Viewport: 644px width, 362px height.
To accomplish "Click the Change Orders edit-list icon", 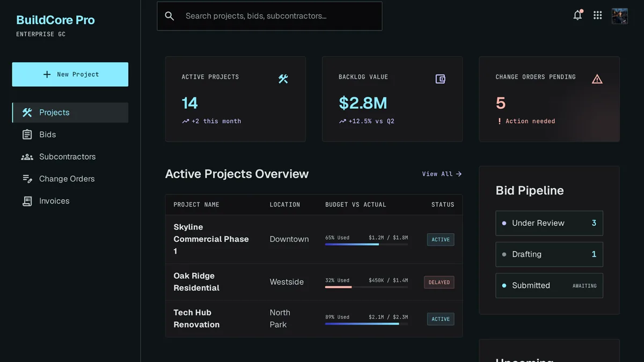I will click(27, 179).
